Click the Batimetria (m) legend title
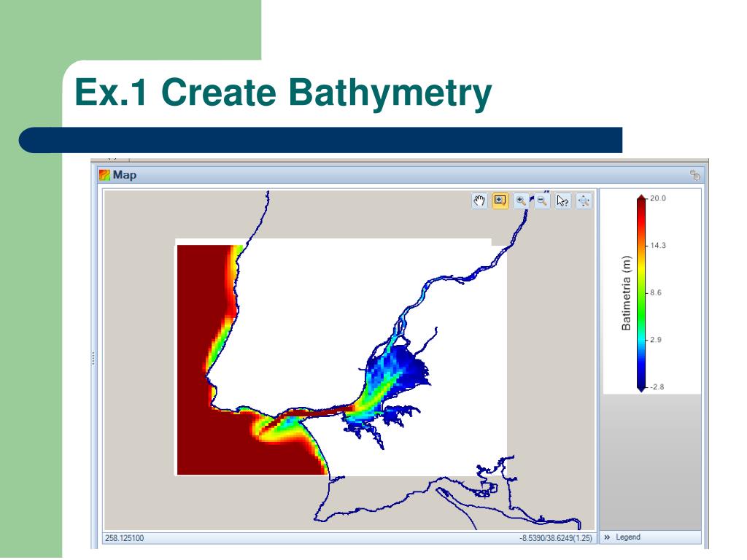Screen dimensions: 747x560 (x=626, y=293)
